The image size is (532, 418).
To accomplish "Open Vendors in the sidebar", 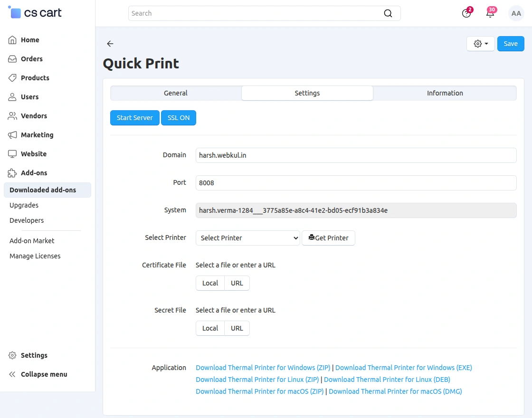I will tap(34, 116).
